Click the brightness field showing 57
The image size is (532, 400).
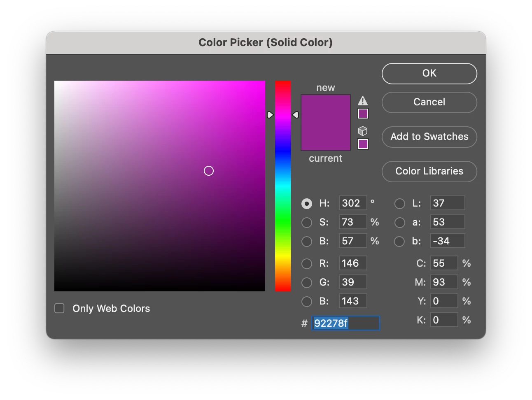click(x=353, y=241)
